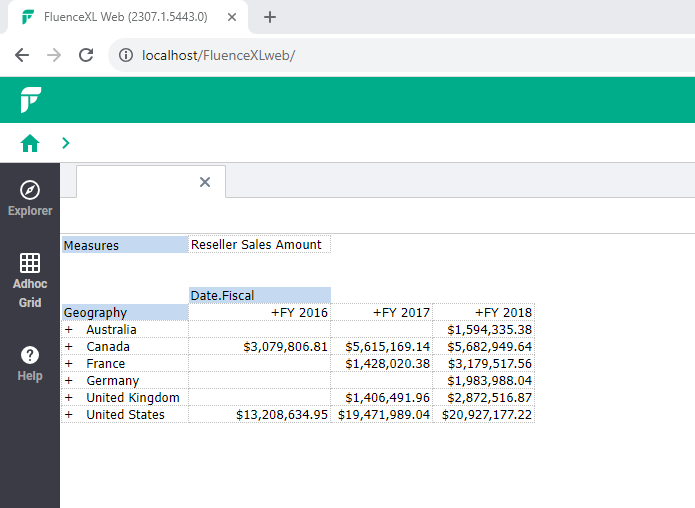Click the site information icon in address bar
Screen dimensions: 695x508
pos(126,55)
